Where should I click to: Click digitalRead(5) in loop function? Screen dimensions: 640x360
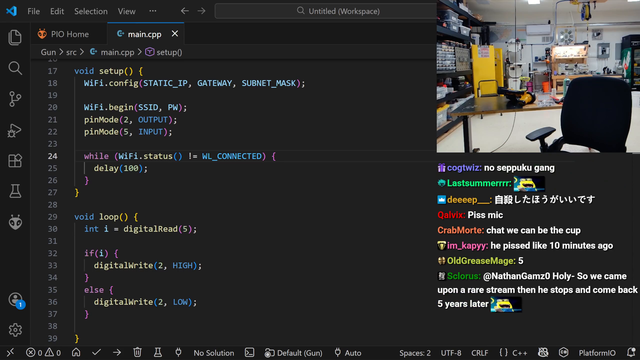point(158,229)
